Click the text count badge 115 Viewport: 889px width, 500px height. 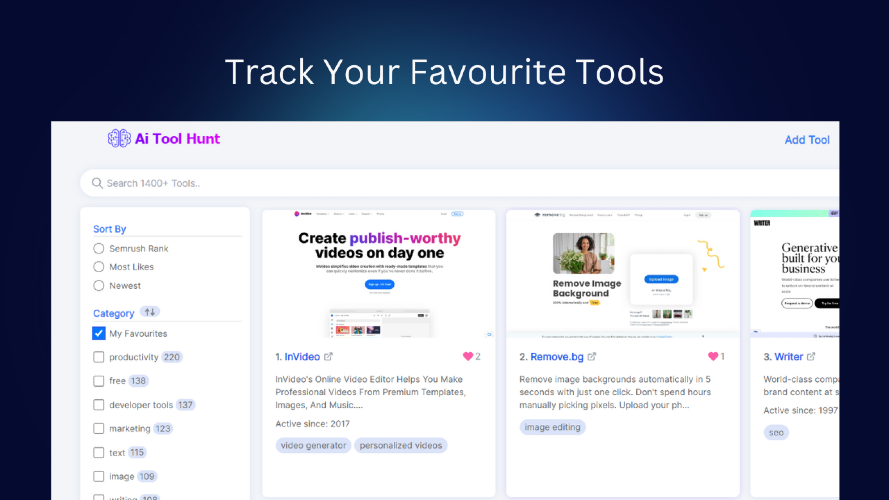click(137, 452)
